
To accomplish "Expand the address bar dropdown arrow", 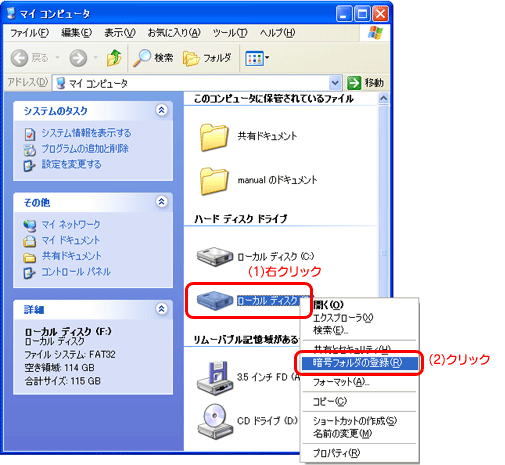I will (x=335, y=83).
